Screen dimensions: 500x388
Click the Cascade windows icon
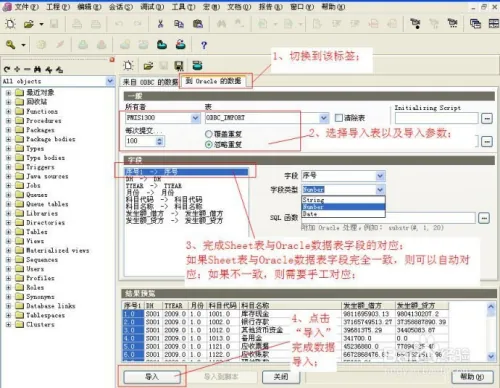pos(475,24)
